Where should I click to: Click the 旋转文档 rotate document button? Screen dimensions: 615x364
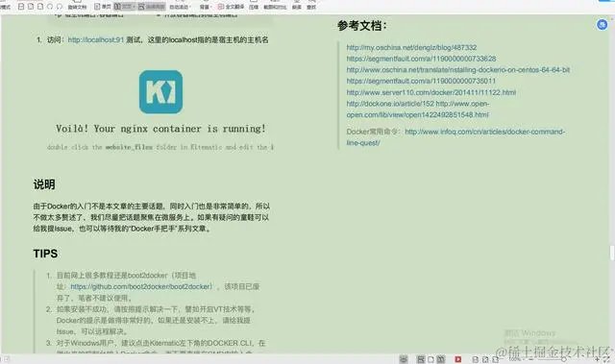pos(77,6)
